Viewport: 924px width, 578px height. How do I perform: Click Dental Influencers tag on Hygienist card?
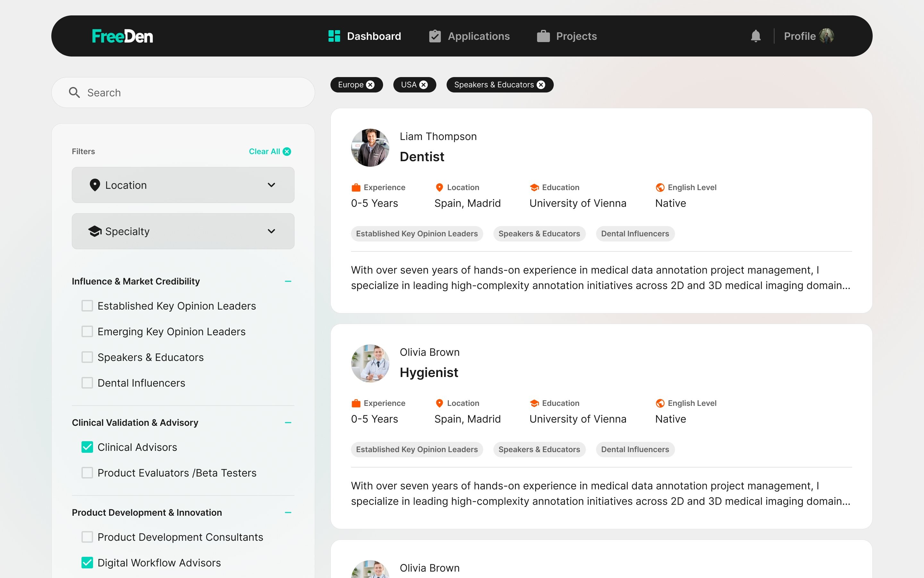click(635, 450)
